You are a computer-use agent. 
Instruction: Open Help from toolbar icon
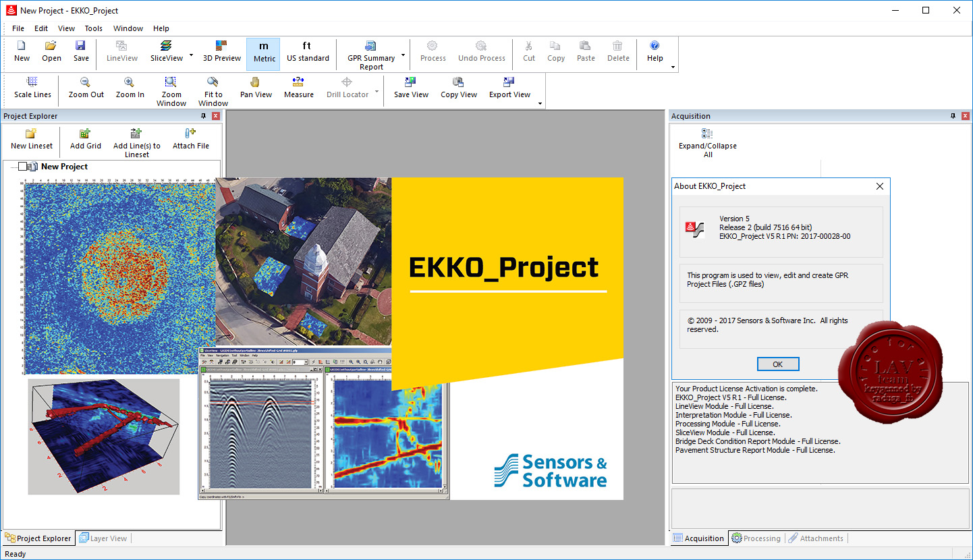pos(655,51)
